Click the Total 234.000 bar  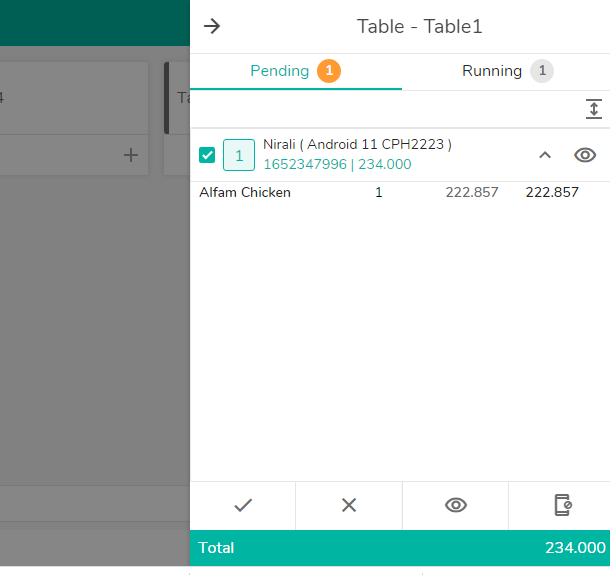400,548
